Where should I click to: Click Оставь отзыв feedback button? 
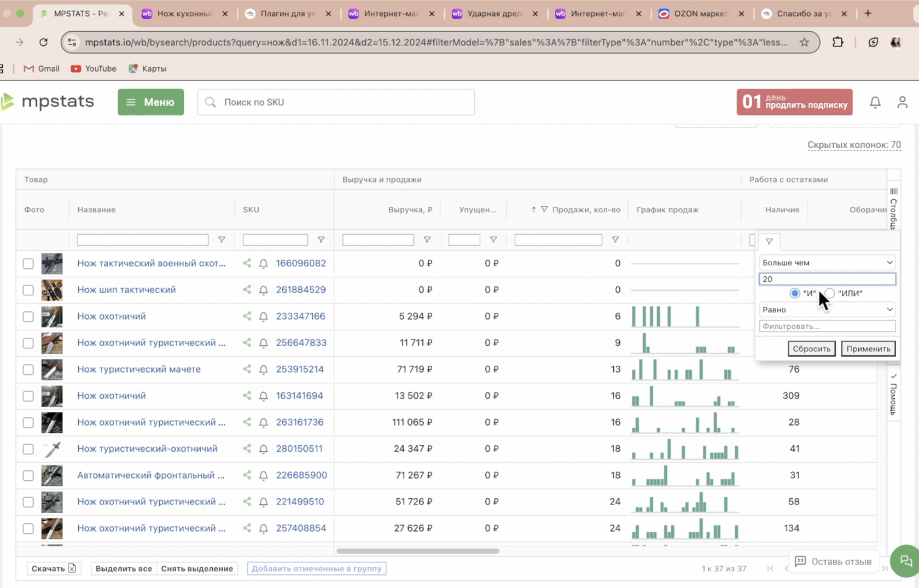834,562
